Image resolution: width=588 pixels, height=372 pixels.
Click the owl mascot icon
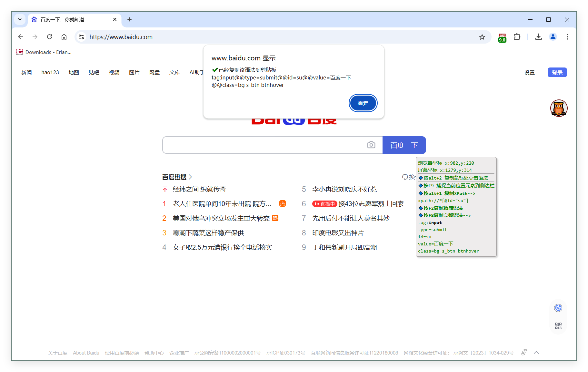(x=559, y=108)
